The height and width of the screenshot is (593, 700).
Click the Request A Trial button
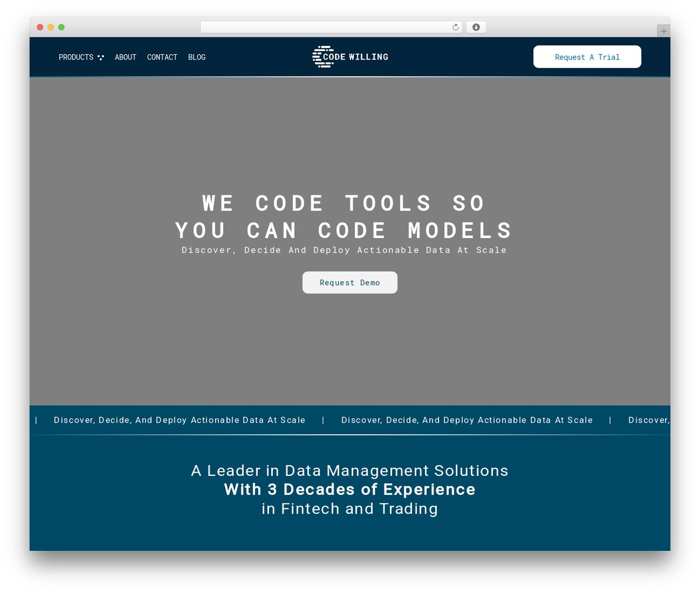pyautogui.click(x=587, y=57)
